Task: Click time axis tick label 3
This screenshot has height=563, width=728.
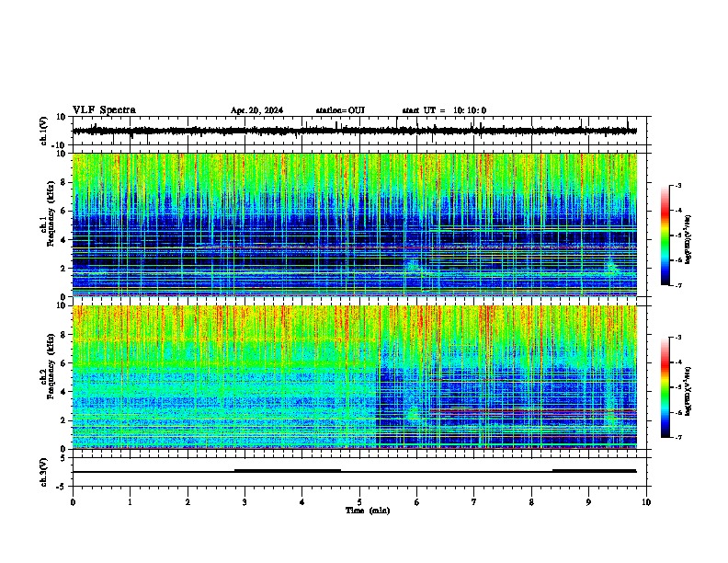Action: [245, 501]
